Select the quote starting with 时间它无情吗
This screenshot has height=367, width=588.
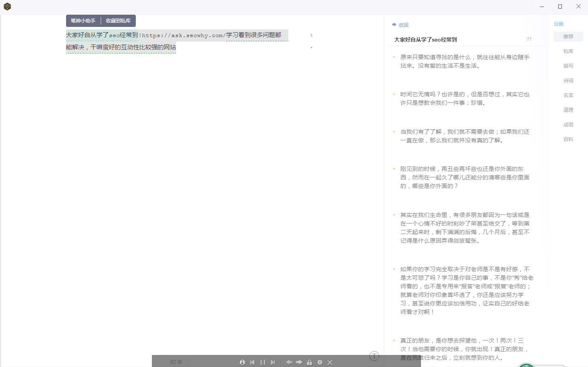pyautogui.click(x=464, y=99)
